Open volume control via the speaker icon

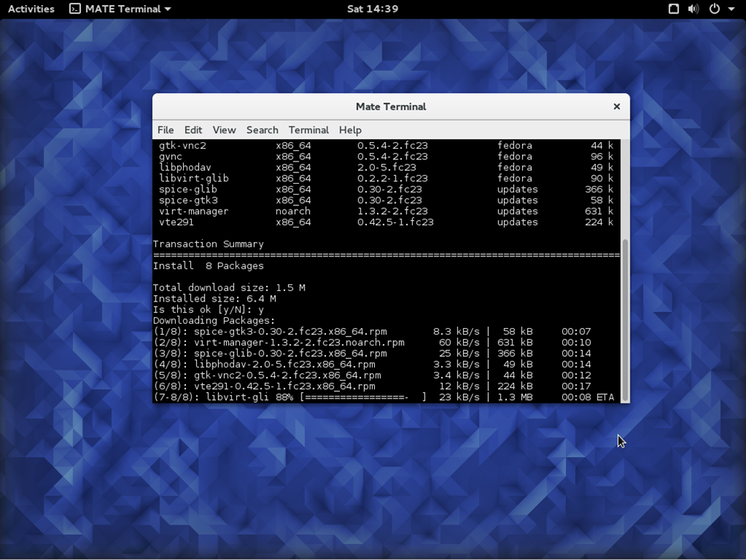(x=693, y=9)
